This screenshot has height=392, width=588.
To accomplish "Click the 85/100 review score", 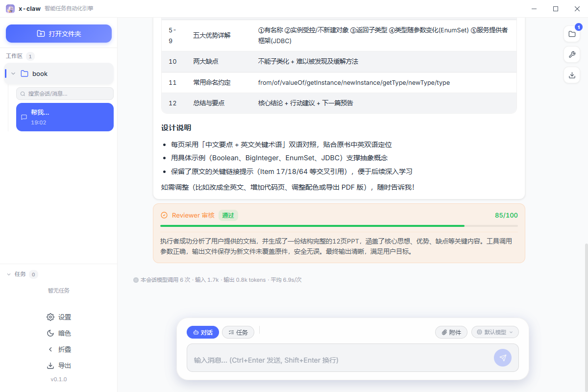I will [x=506, y=215].
